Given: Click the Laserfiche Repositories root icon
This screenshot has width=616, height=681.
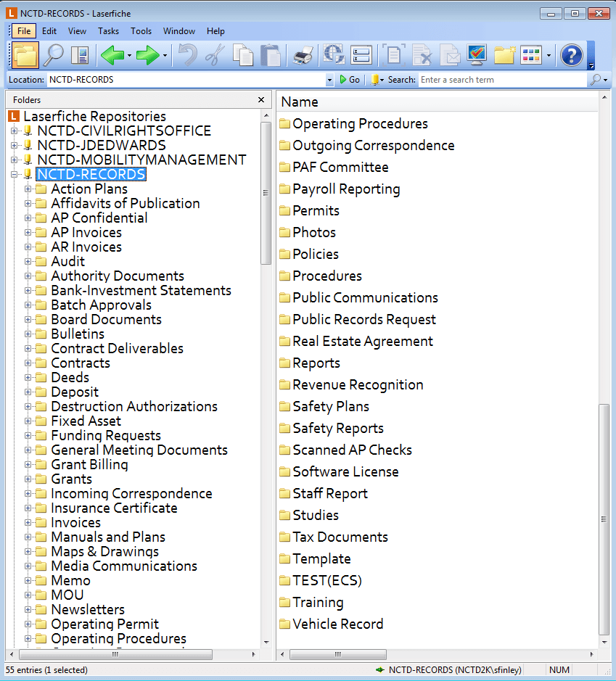Looking at the screenshot, I should click(x=14, y=116).
